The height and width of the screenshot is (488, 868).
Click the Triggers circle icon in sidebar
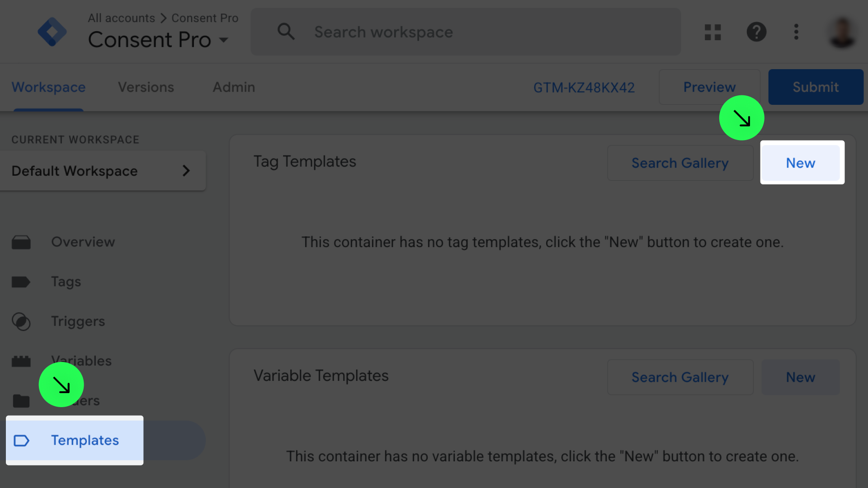(21, 322)
